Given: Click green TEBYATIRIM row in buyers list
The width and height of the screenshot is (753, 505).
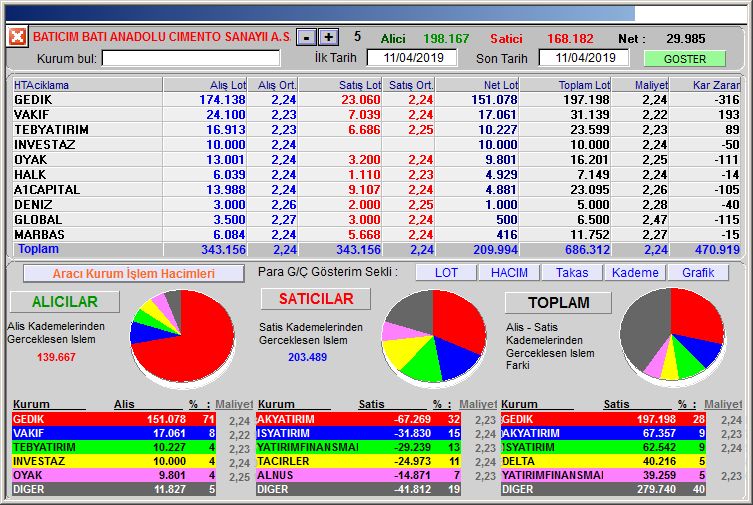Looking at the screenshot, I should point(114,447).
